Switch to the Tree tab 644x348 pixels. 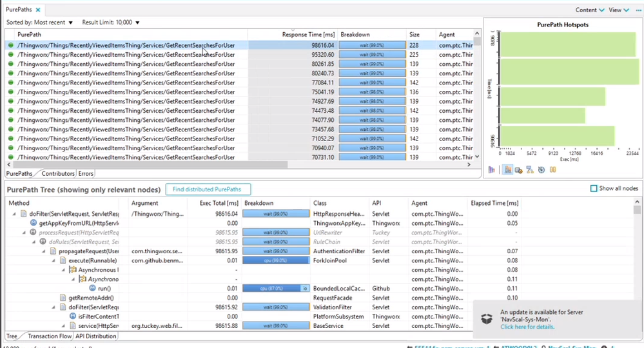tap(12, 336)
